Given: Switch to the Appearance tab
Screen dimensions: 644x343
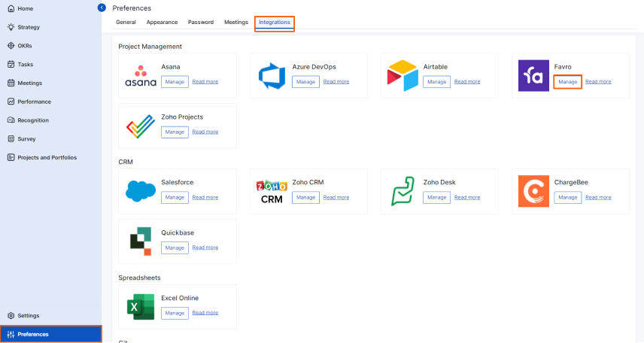Looking at the screenshot, I should point(162,22).
